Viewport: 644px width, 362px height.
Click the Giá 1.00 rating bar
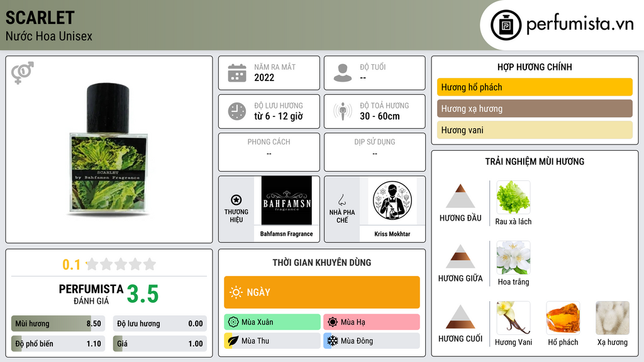(160, 344)
